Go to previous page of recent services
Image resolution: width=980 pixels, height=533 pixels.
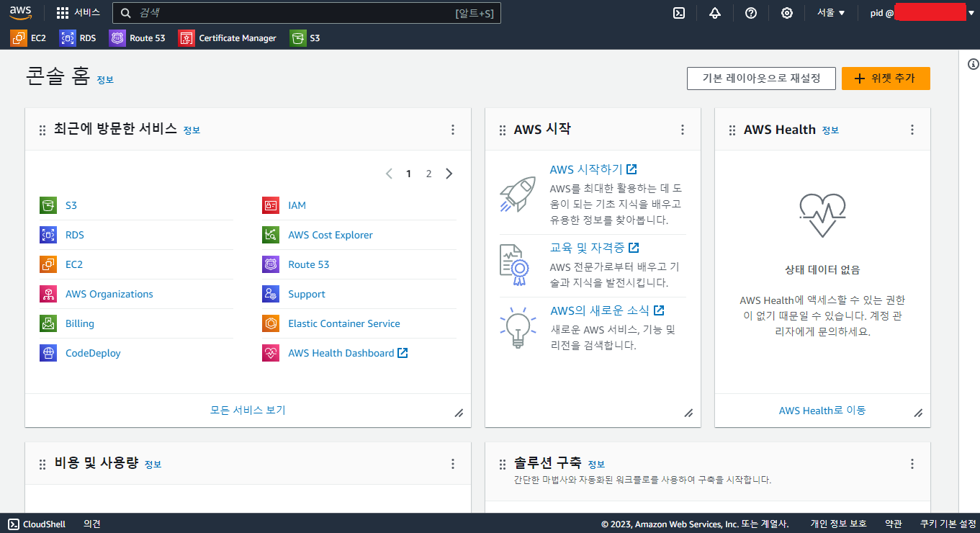point(389,174)
